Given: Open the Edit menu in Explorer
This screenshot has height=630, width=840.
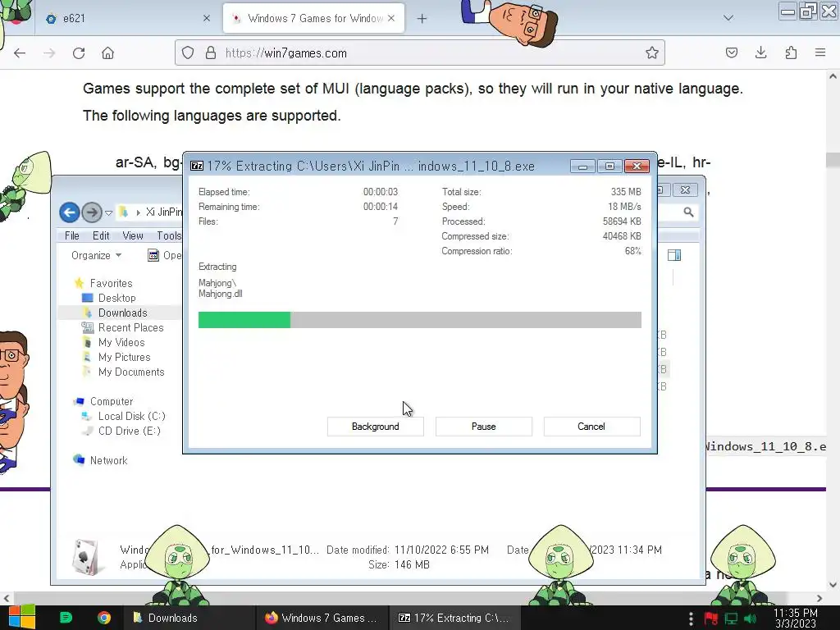Looking at the screenshot, I should point(101,235).
